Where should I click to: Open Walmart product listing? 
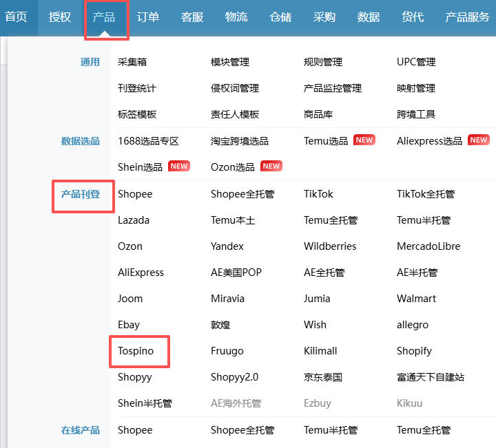[x=414, y=299]
